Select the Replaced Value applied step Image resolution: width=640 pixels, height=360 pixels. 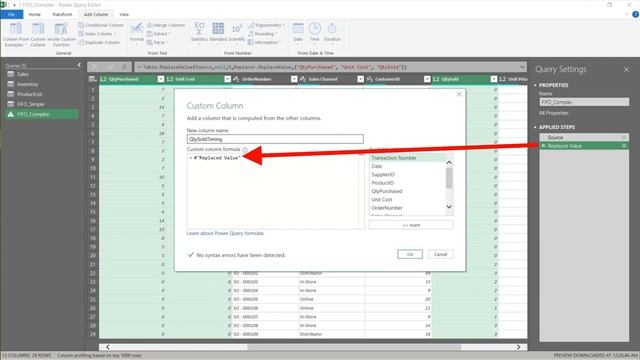(x=584, y=146)
